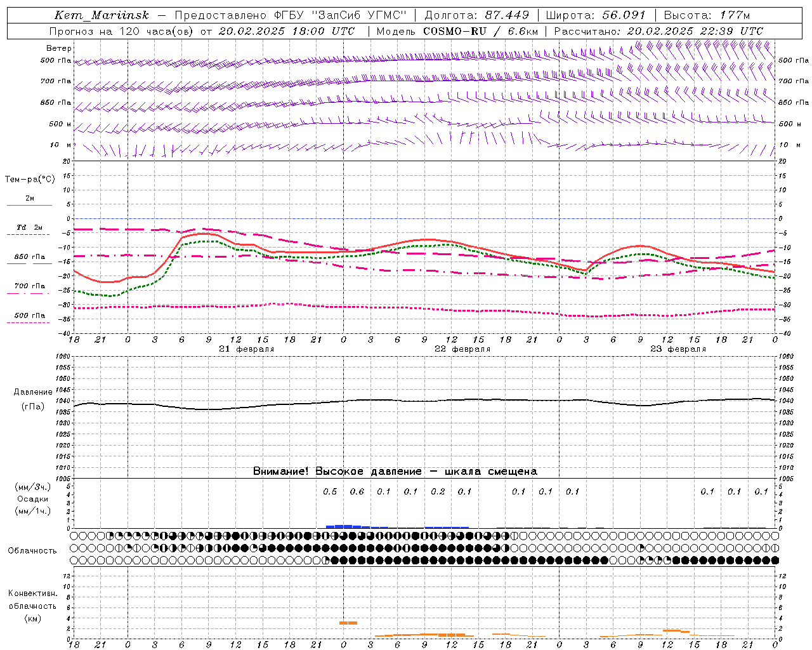Click the '(гПа)' pressure unit label
The width and height of the screenshot is (812, 650).
click(33, 407)
